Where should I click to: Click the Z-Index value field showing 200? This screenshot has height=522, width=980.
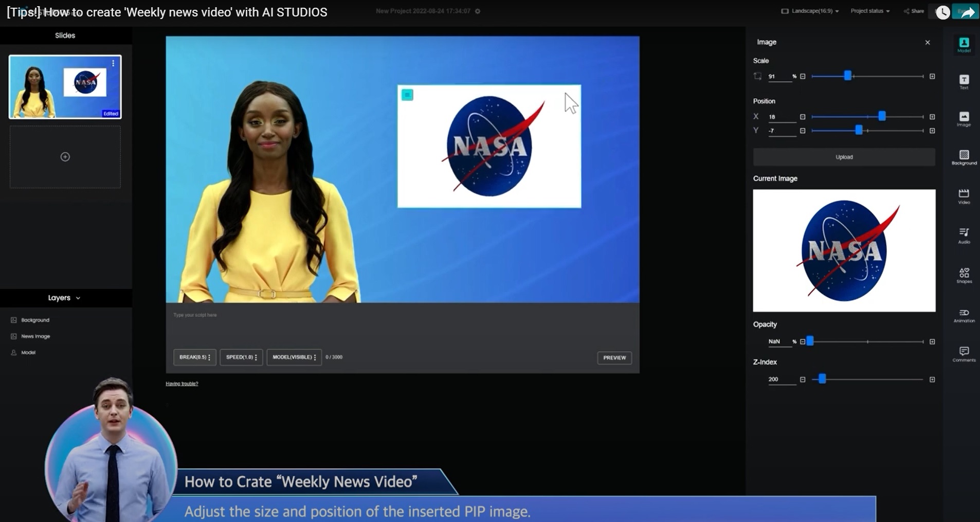pyautogui.click(x=782, y=380)
